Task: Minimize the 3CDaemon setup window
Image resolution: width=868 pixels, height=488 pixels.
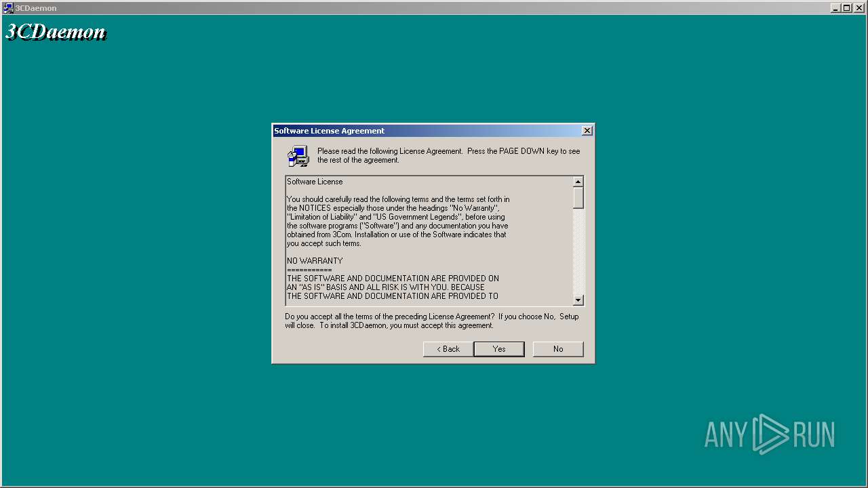Action: 835,8
